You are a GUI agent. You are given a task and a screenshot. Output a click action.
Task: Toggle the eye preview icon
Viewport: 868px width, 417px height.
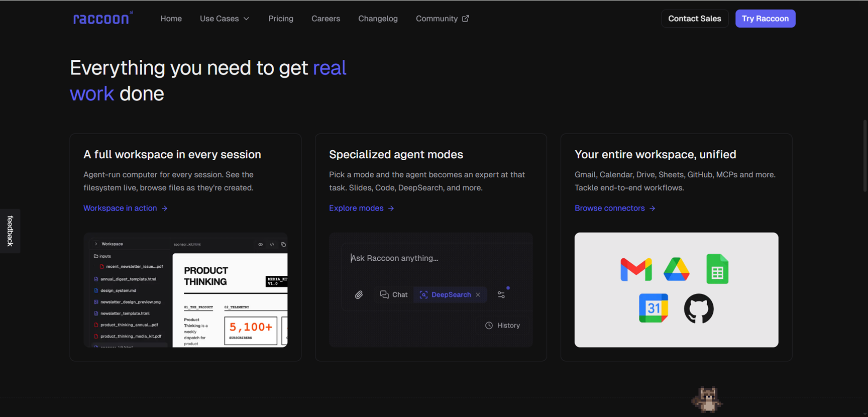[260, 245]
